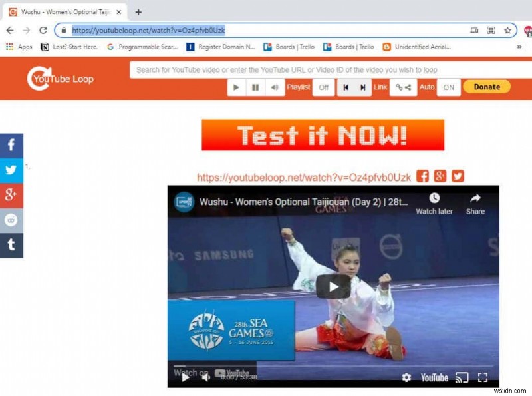Pause the loop via the toolbar pause icon
Image resolution: width=532 pixels, height=396 pixels.
tap(255, 87)
